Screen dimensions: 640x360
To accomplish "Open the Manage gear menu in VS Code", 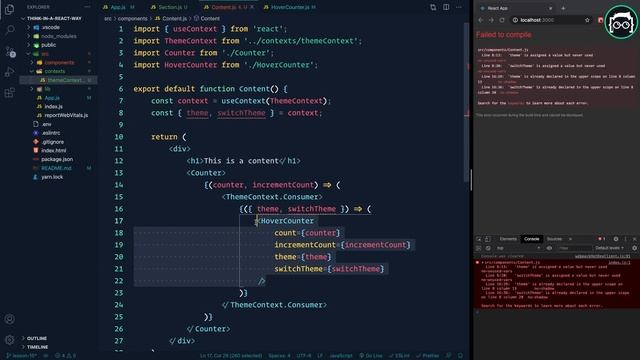I will 9,339.
